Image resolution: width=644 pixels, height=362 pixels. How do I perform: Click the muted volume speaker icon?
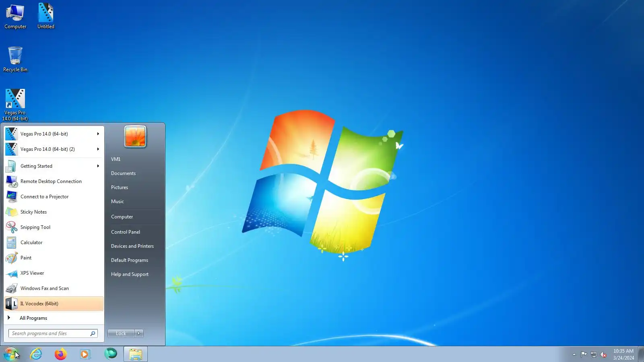(603, 354)
